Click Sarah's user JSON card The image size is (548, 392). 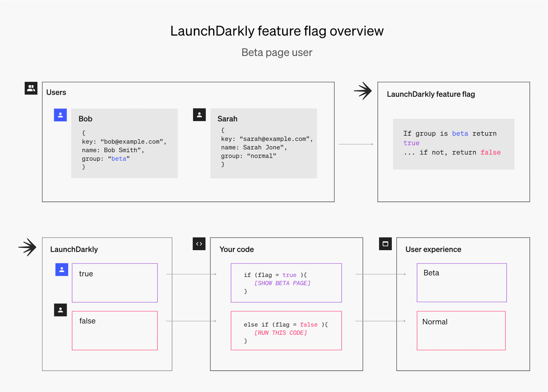[263, 143]
